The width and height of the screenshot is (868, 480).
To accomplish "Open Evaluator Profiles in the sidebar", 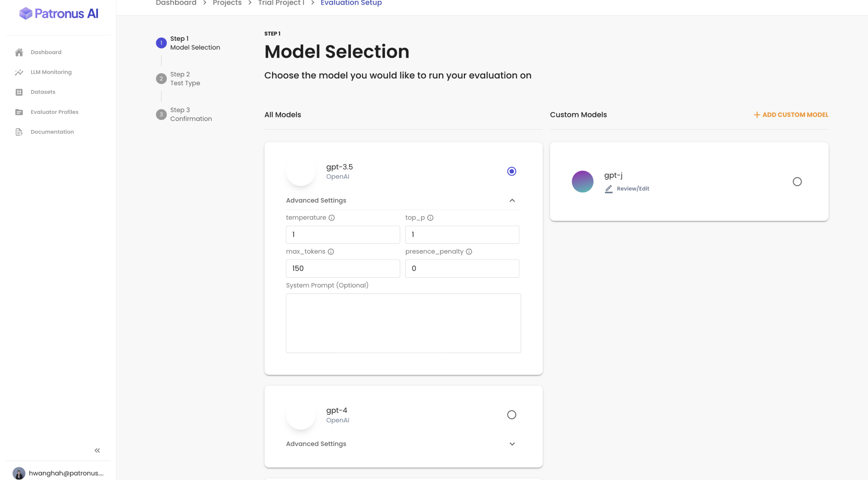I will pyautogui.click(x=54, y=112).
